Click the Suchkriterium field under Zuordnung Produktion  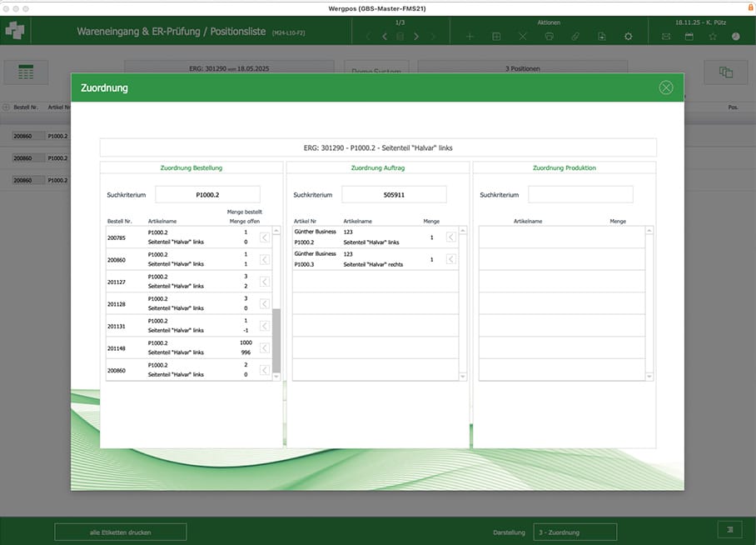580,195
